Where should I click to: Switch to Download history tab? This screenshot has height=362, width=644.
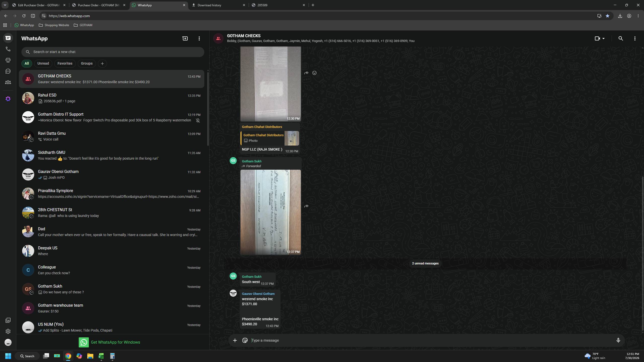(218, 5)
